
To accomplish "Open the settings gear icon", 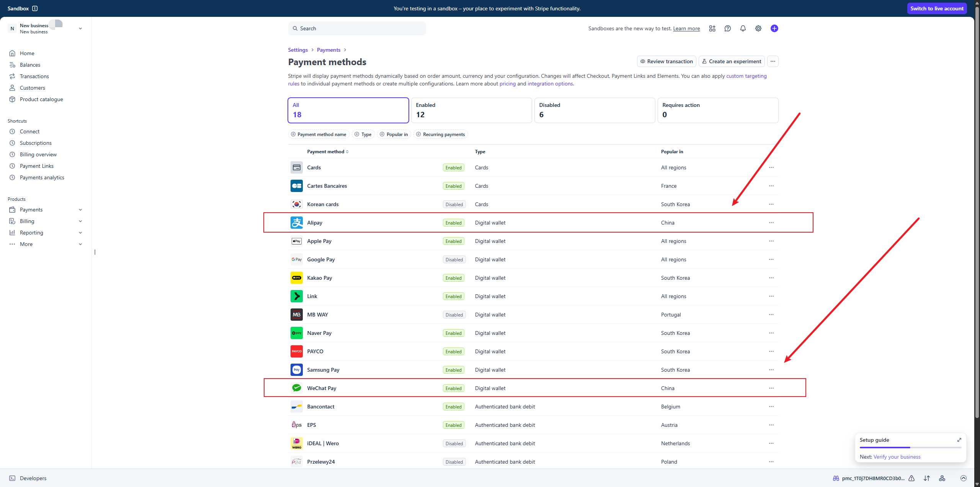I will pyautogui.click(x=758, y=28).
